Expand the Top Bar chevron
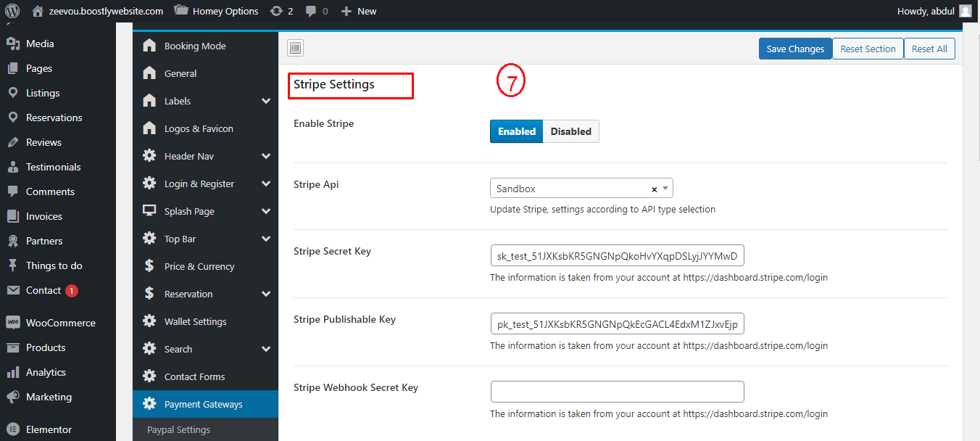Screen dimensions: 980x441 pos(266,239)
